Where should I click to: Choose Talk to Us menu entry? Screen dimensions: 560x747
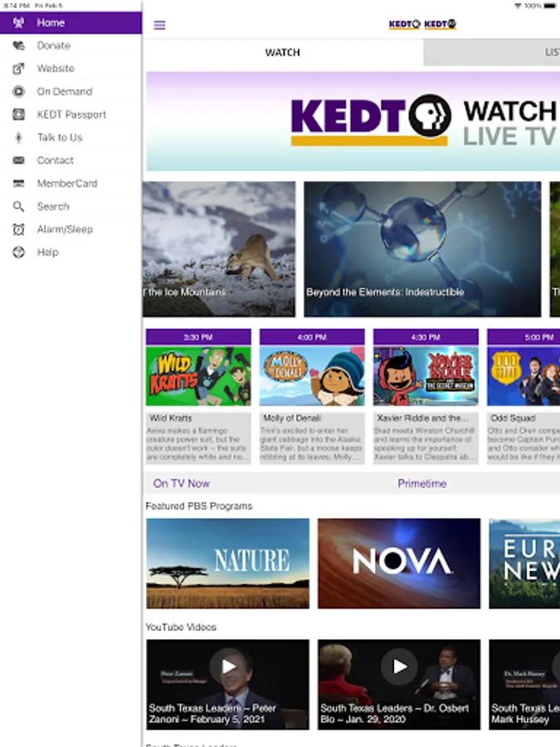pos(71,138)
